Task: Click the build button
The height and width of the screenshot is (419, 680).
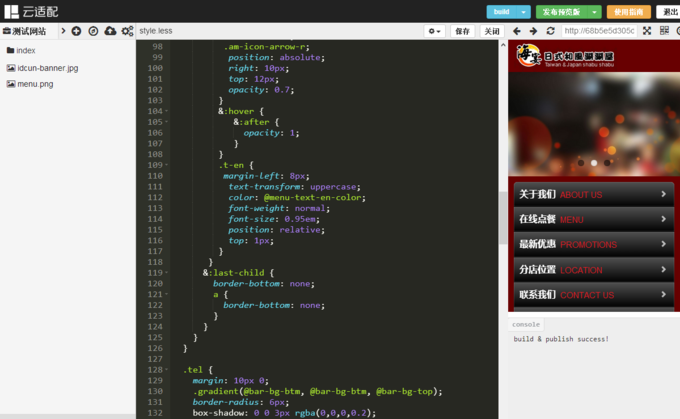Action: click(x=503, y=12)
